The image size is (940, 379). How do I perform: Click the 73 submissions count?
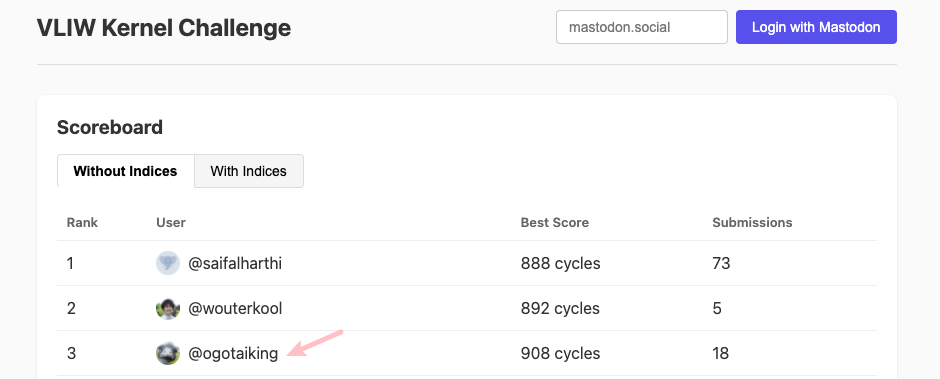point(721,263)
